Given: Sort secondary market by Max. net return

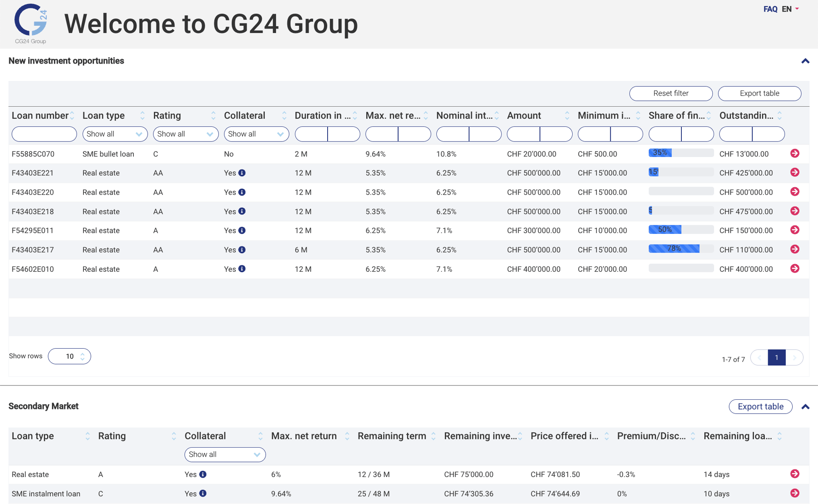Looking at the screenshot, I should click(x=347, y=436).
